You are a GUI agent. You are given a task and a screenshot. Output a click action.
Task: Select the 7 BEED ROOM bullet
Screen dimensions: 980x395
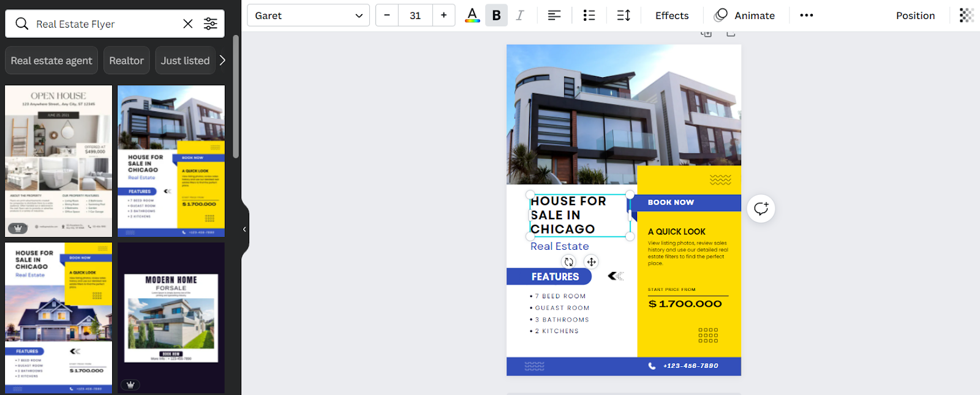coord(558,296)
